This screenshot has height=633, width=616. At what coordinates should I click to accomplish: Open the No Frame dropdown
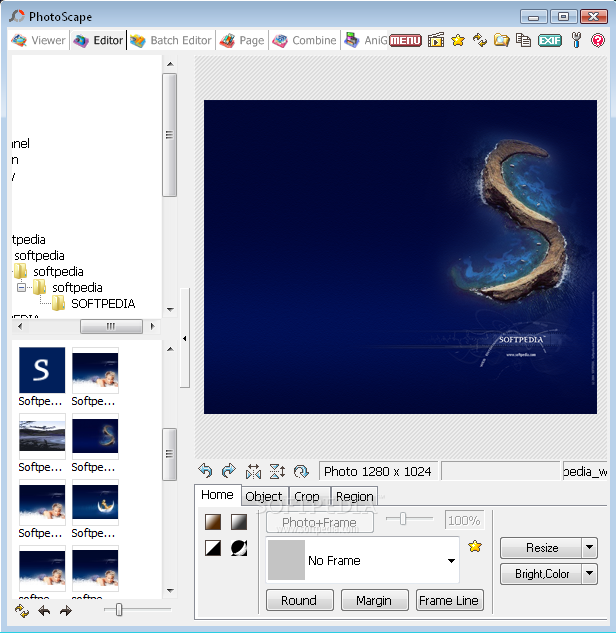[x=362, y=560]
